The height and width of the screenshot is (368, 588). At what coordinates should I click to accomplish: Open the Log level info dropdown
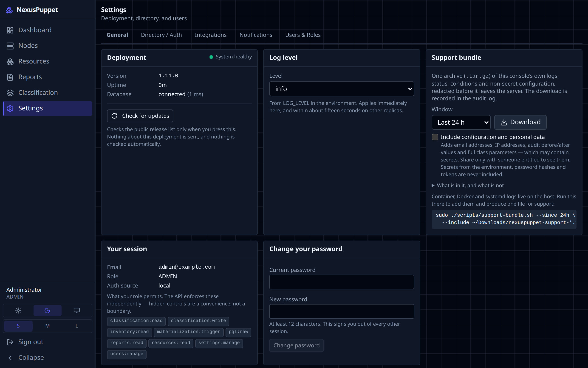coord(342,89)
